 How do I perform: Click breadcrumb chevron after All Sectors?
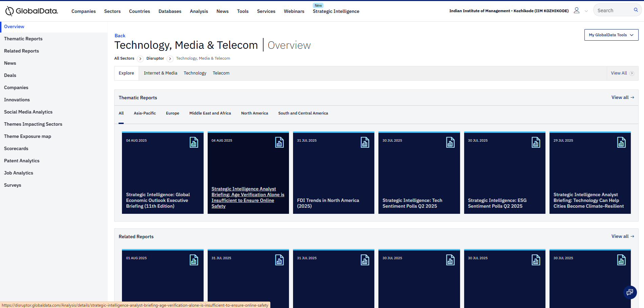(x=140, y=59)
